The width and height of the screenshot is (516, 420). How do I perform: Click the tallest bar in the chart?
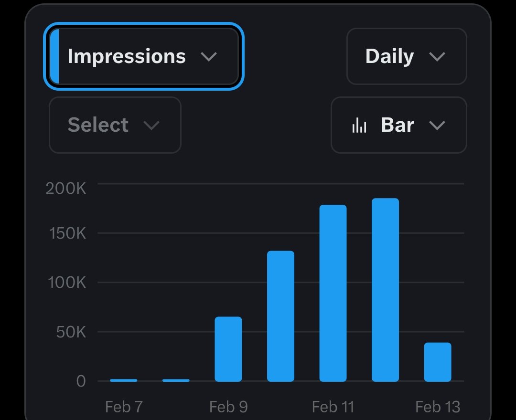385,290
